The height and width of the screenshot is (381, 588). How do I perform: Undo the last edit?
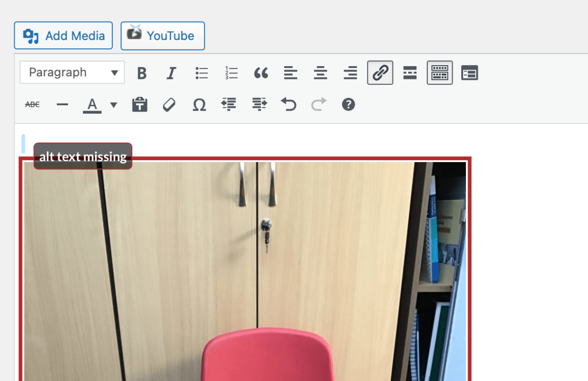pyautogui.click(x=289, y=104)
